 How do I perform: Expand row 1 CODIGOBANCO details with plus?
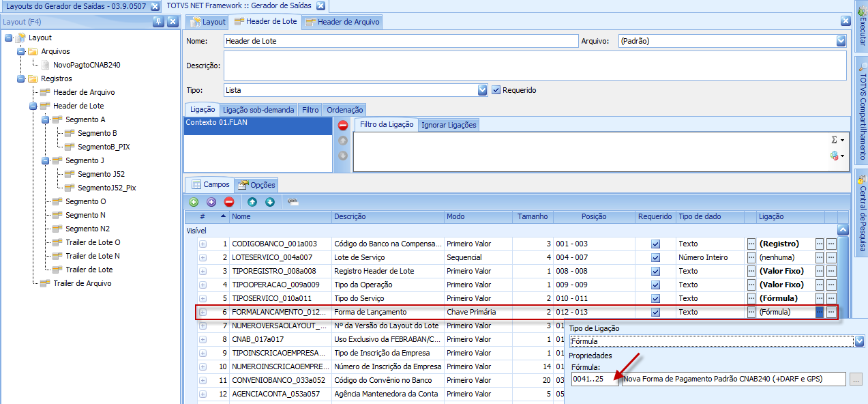[x=203, y=244]
